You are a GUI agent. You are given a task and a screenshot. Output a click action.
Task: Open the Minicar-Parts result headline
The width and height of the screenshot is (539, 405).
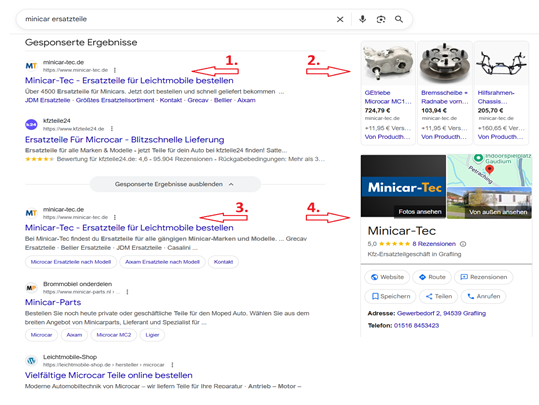coord(53,303)
